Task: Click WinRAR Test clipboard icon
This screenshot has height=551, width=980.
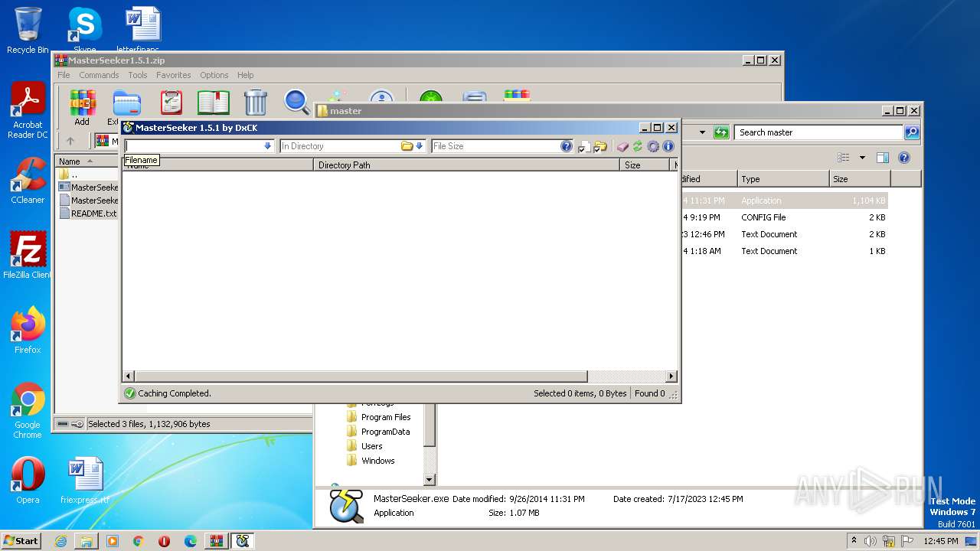Action: point(171,103)
